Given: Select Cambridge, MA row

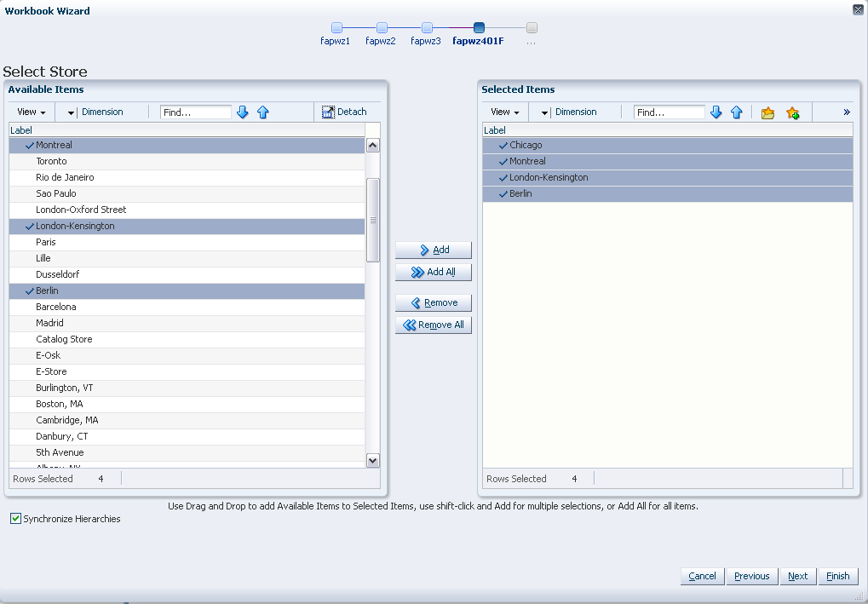Looking at the screenshot, I should click(187, 420).
